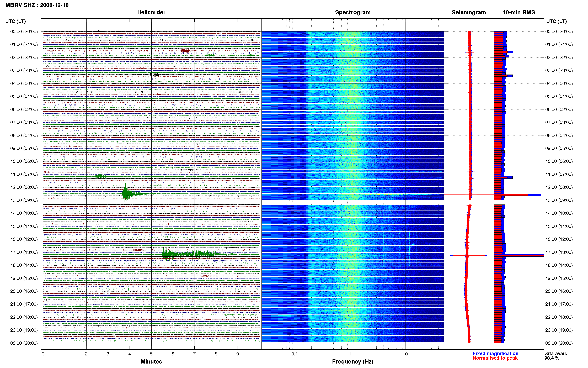Click the '1' Hz frequency tick label
Screen dimensions: 588x368
point(350,354)
